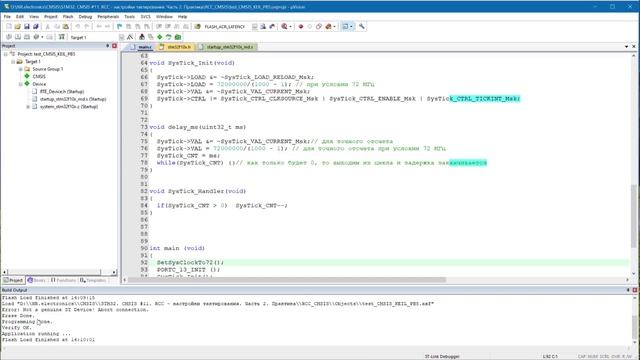This screenshot has width=640, height=360.
Task: Expand system_stm32f10x.c file node
Action: [28, 107]
